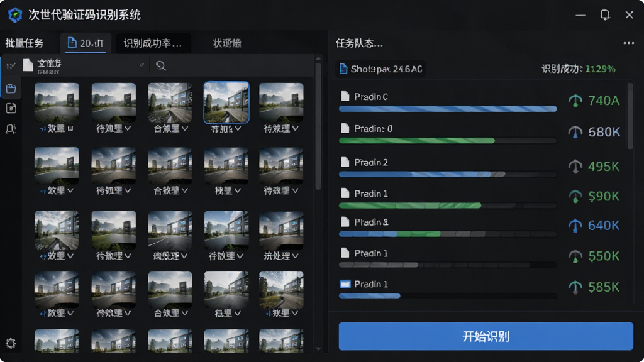Open the 识别成功率… tab
Image resolution: width=644 pixels, height=362 pixels.
click(153, 43)
